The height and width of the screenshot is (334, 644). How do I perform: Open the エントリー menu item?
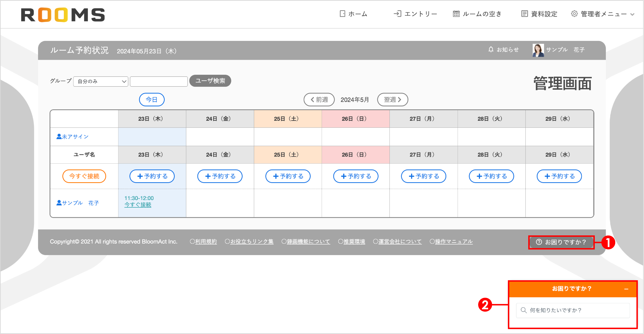pos(415,14)
